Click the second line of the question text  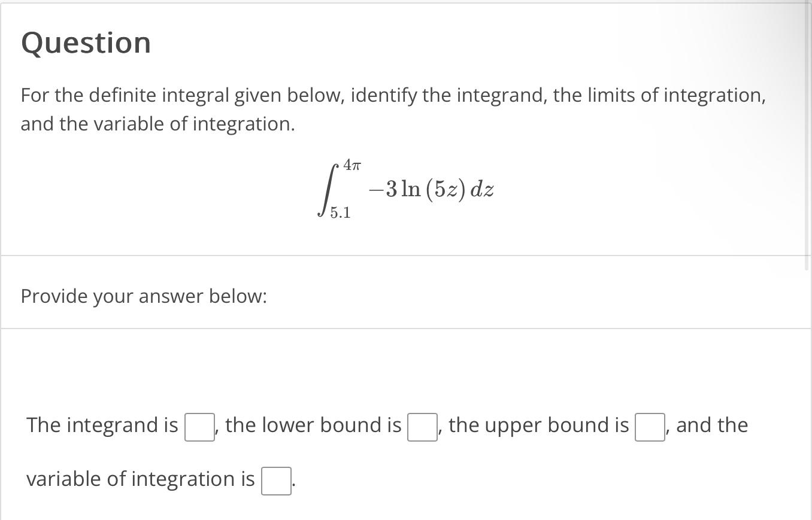click(x=156, y=124)
